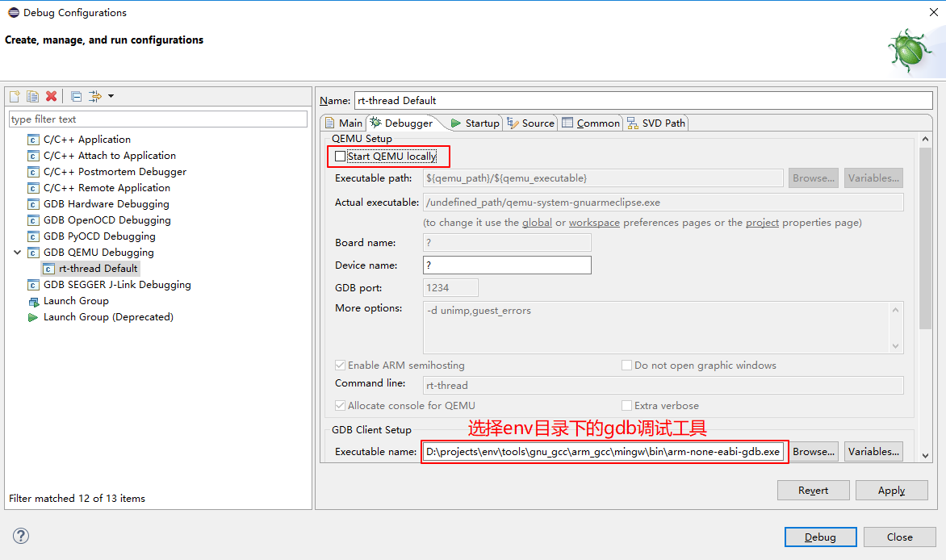Enable Start QEMU locally

pos(340,156)
